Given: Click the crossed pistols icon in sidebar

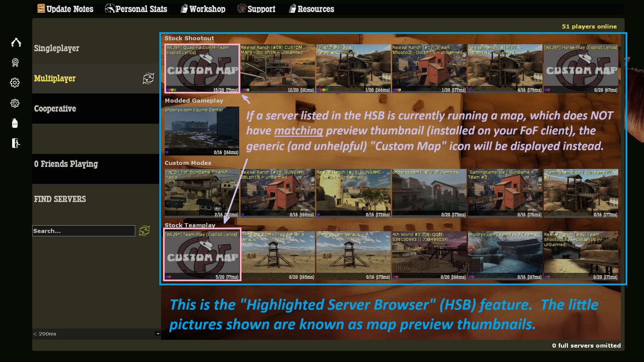Looking at the screenshot, I should pos(16,43).
